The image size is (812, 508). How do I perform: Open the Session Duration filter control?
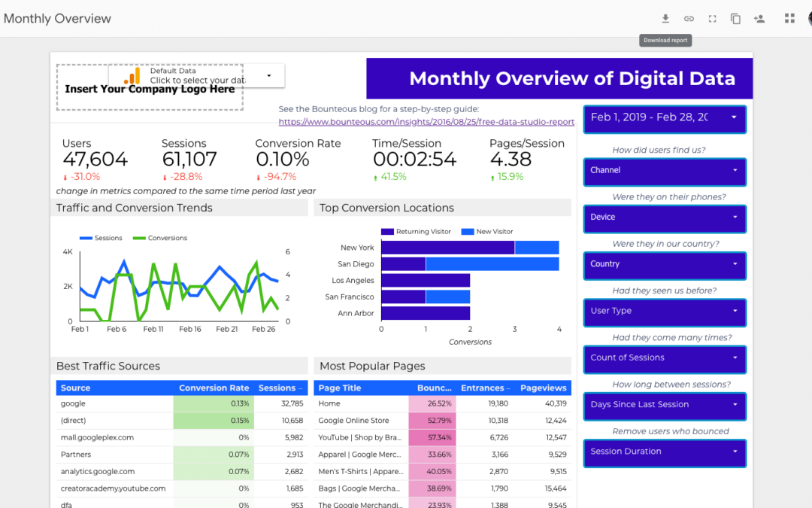[x=665, y=452]
